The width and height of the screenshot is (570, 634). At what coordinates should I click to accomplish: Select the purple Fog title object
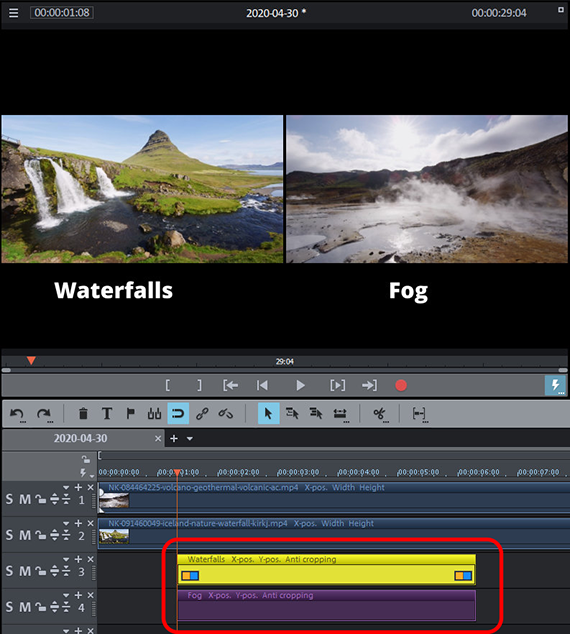coord(326,605)
